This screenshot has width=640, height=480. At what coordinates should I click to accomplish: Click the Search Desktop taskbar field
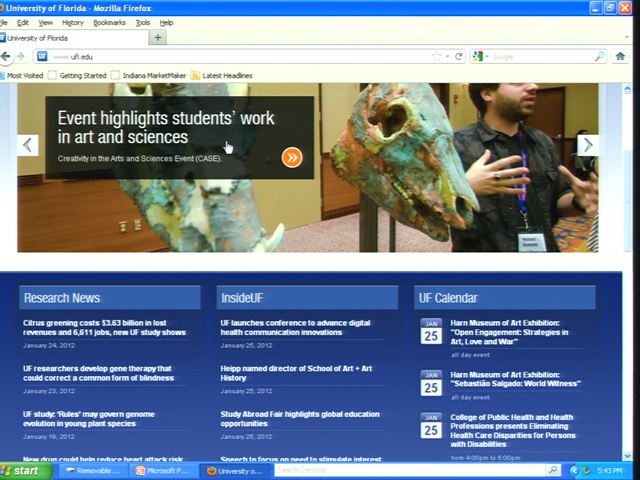(410, 470)
